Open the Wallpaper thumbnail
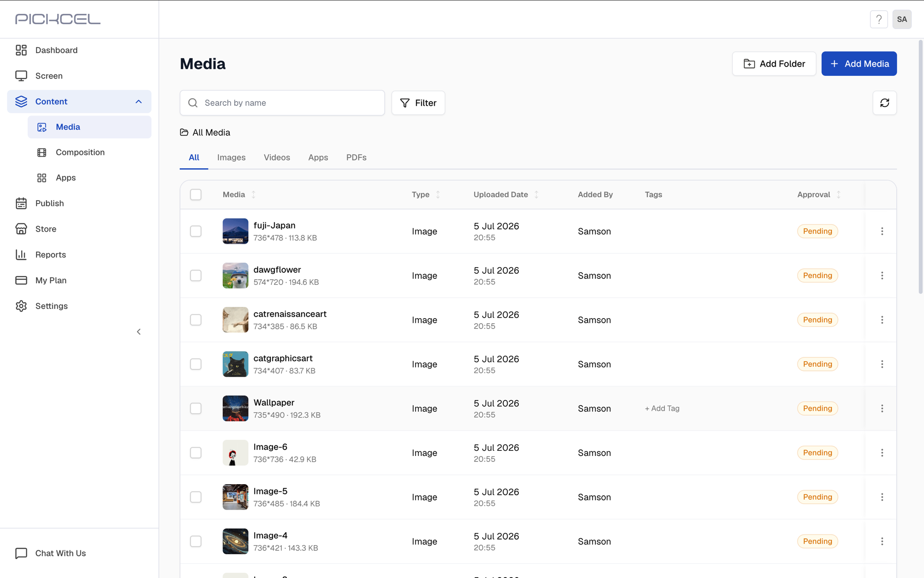Screen dimensions: 924x578 point(235,408)
